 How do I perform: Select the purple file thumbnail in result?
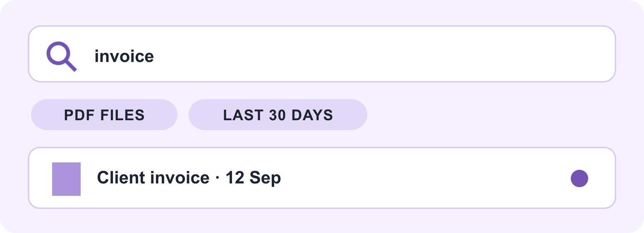66,179
